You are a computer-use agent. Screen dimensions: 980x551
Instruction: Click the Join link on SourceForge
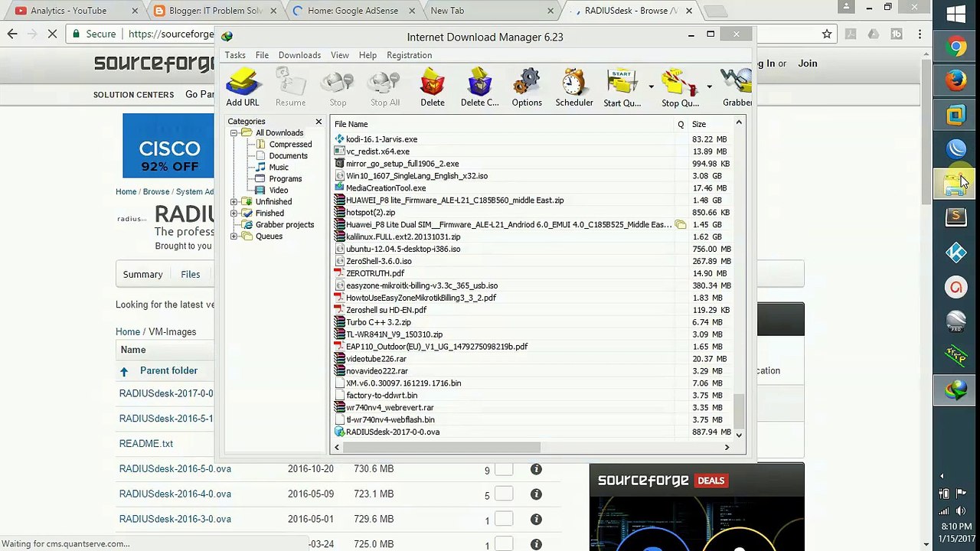808,64
